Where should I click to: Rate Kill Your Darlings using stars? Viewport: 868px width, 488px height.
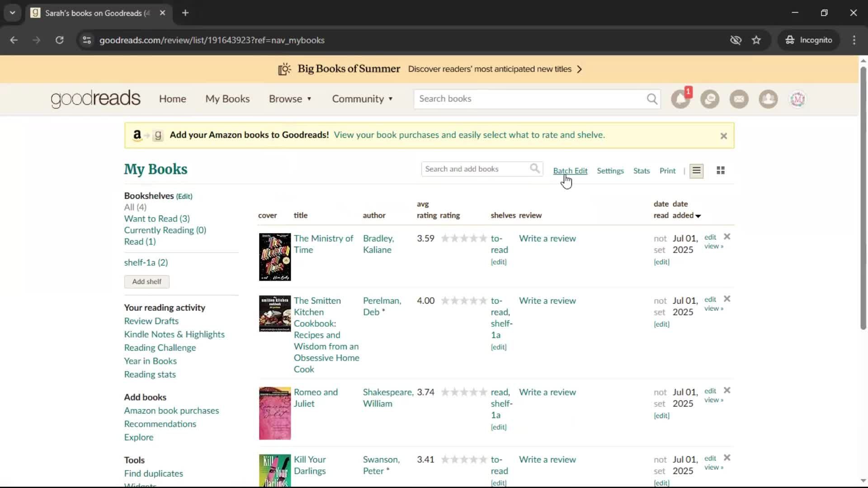click(x=464, y=459)
